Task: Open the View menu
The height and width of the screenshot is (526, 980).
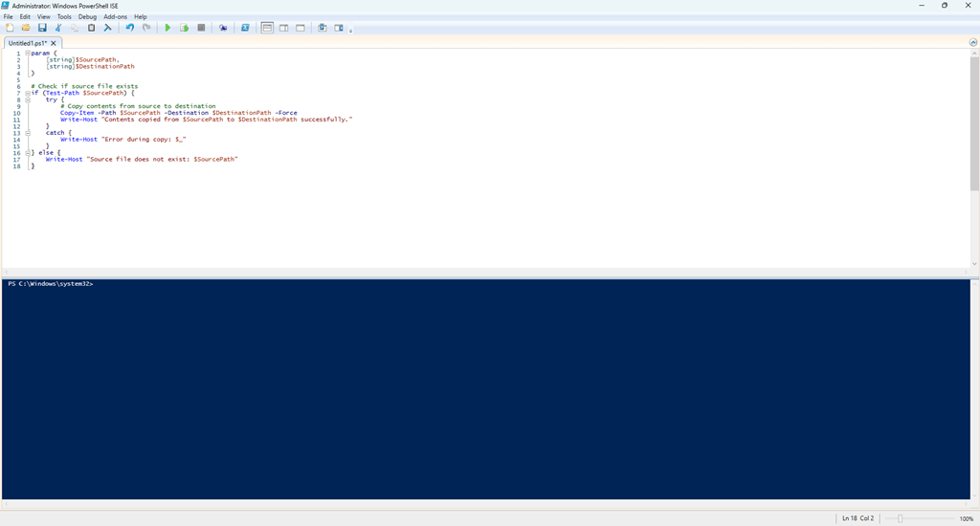Action: point(44,17)
